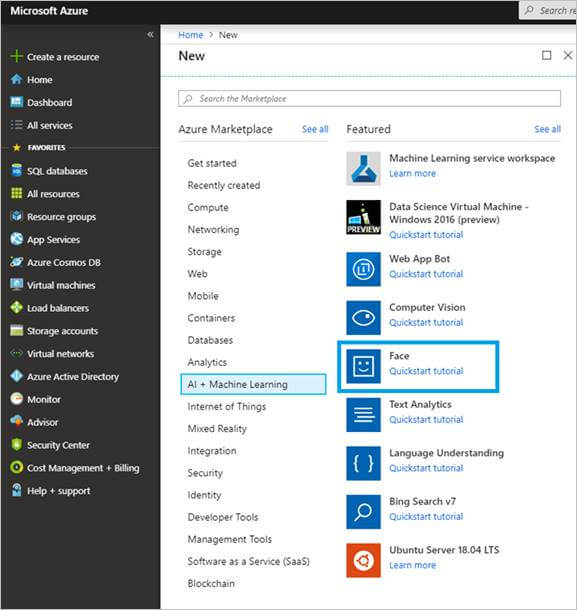Viewport: 577px width, 610px height.
Task: Click the Computer Vision eye icon
Action: click(363, 318)
